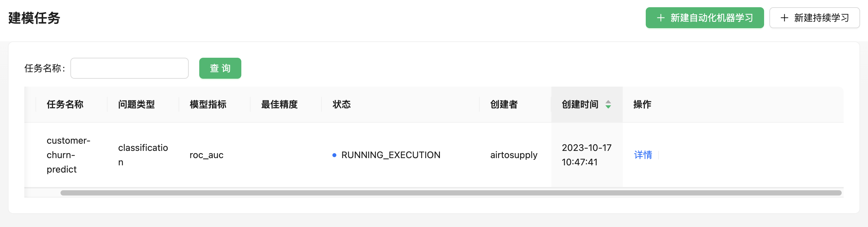The height and width of the screenshot is (227, 868).
Task: Click the sort arrows beside 创建时间
Action: coord(608,105)
